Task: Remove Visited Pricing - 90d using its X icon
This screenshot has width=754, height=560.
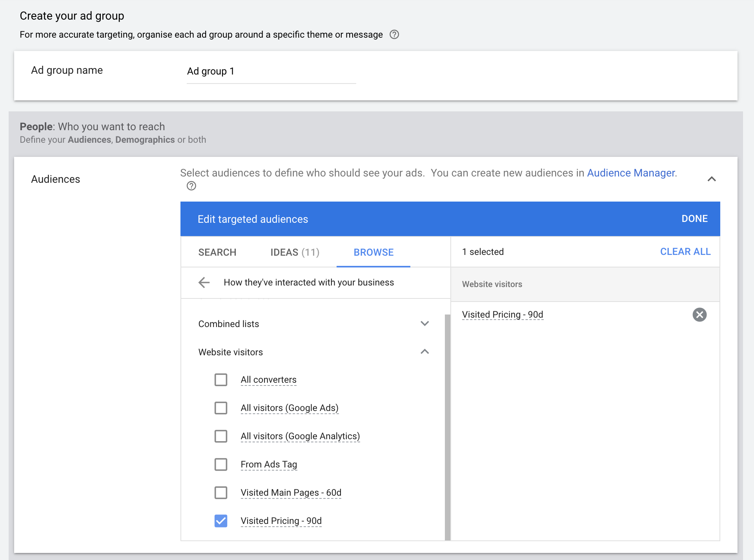Action: (x=700, y=315)
